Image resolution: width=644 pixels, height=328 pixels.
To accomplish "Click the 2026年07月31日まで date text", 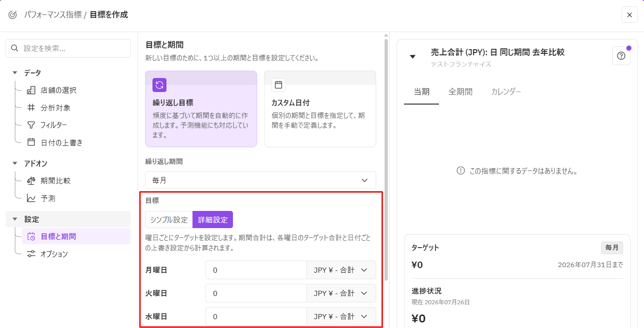I will pos(591,265).
